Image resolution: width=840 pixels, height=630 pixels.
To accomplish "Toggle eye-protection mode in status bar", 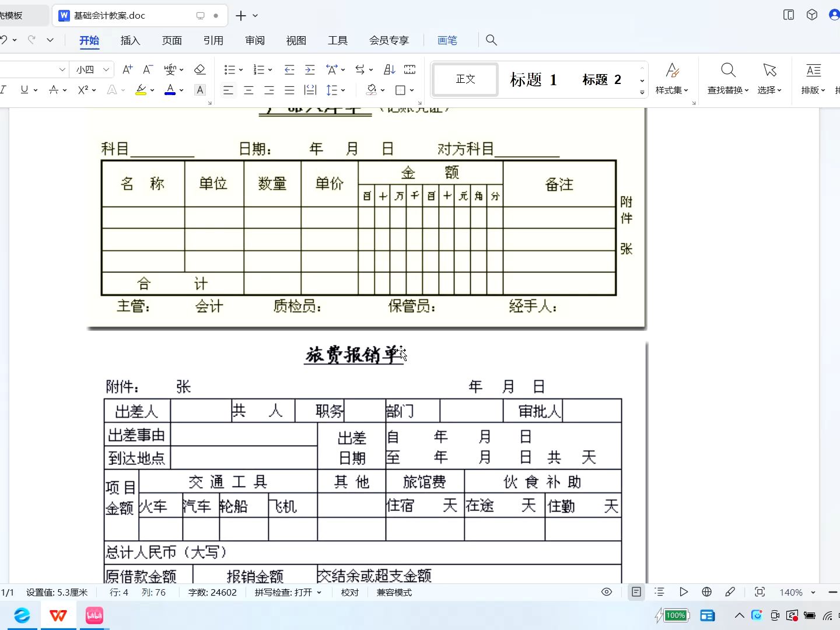I will click(x=607, y=592).
